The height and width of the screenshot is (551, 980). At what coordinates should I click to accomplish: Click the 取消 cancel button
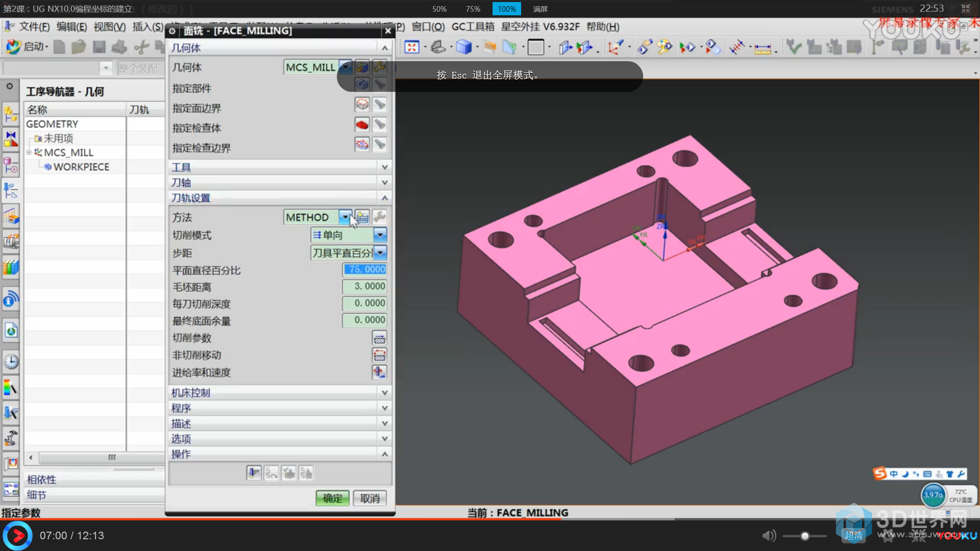point(370,498)
